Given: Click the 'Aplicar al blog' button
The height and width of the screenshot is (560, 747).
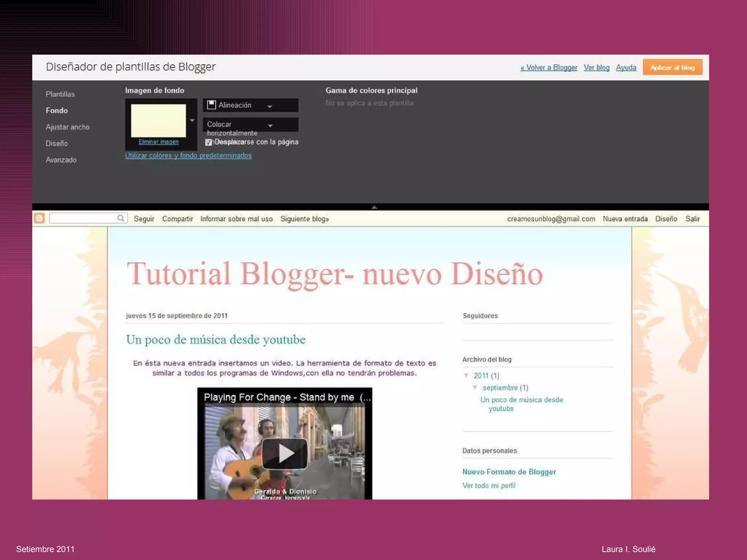Looking at the screenshot, I should [x=672, y=67].
